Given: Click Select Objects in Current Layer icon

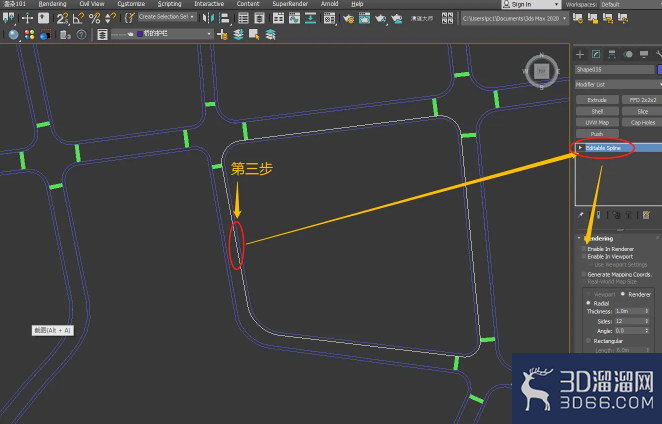Looking at the screenshot, I should pos(254,35).
